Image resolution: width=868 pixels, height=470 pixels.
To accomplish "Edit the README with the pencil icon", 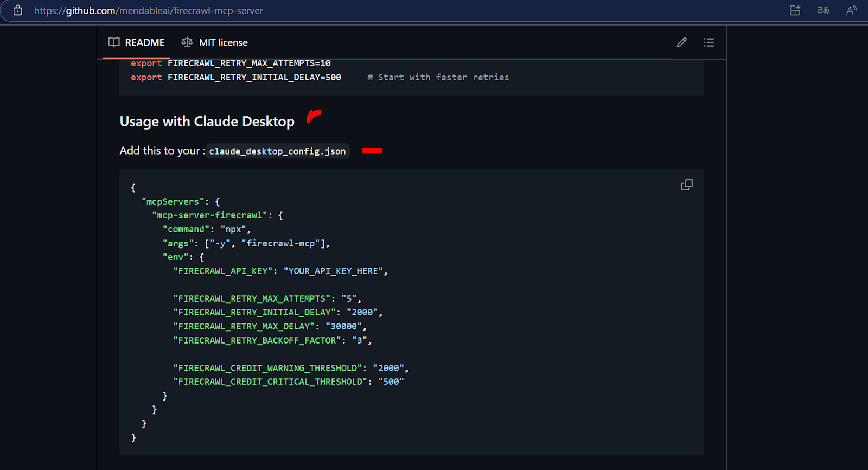I will (x=682, y=42).
